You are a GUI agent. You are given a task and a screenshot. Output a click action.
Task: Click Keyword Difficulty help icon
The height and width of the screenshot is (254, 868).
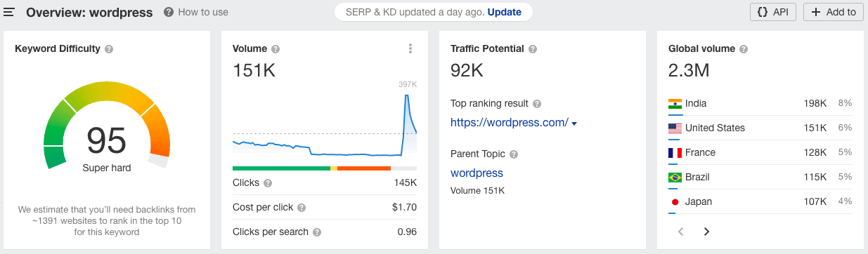(109, 49)
